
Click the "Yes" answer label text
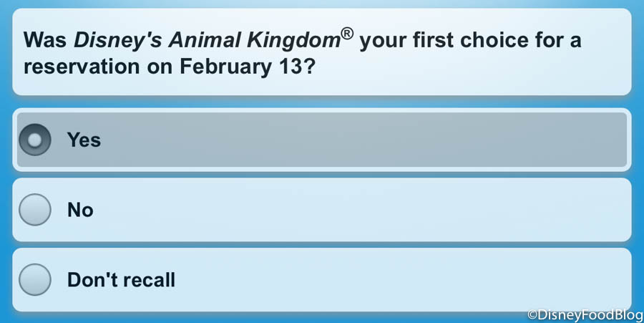click(x=84, y=140)
